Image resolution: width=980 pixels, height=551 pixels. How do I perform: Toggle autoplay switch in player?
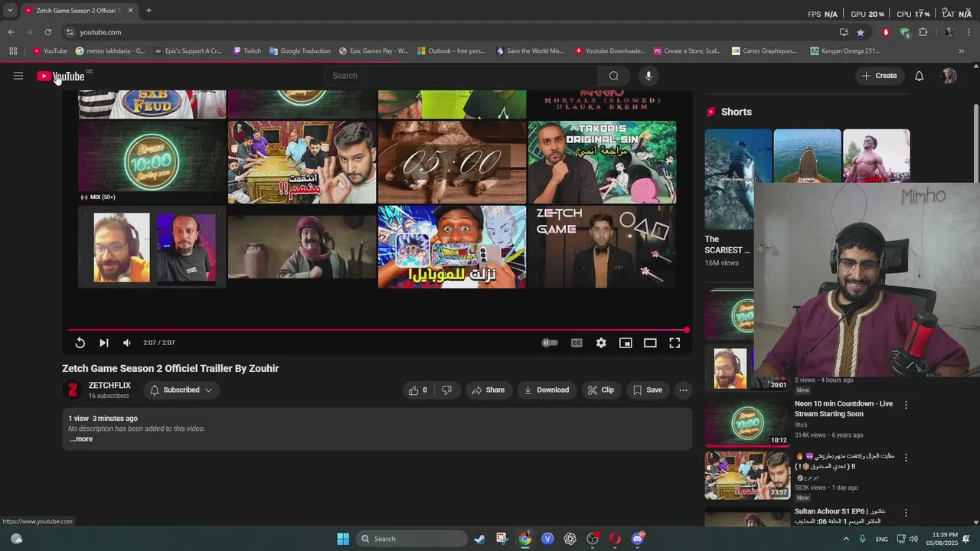click(550, 343)
